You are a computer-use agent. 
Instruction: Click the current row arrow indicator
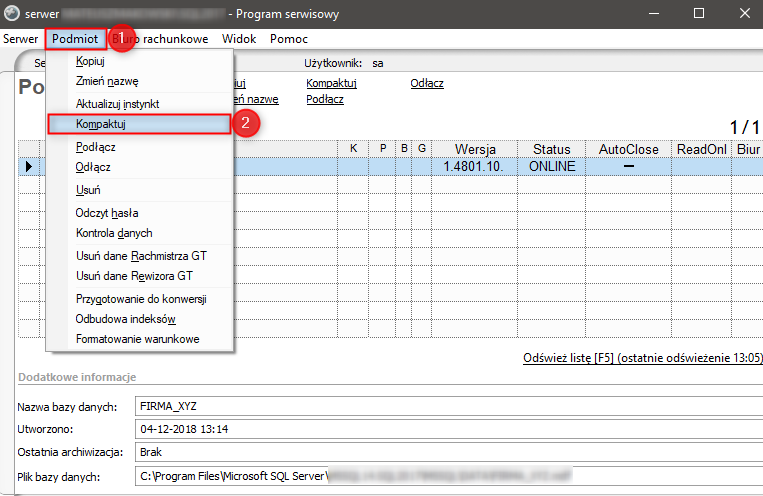(x=29, y=166)
